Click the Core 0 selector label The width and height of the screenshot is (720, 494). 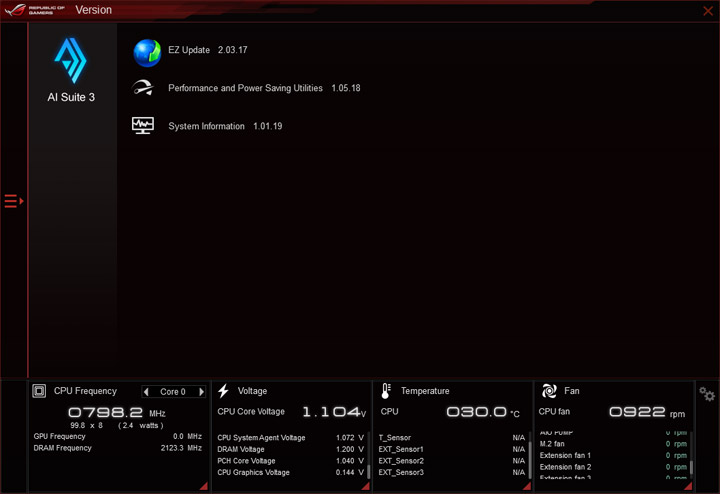point(173,392)
